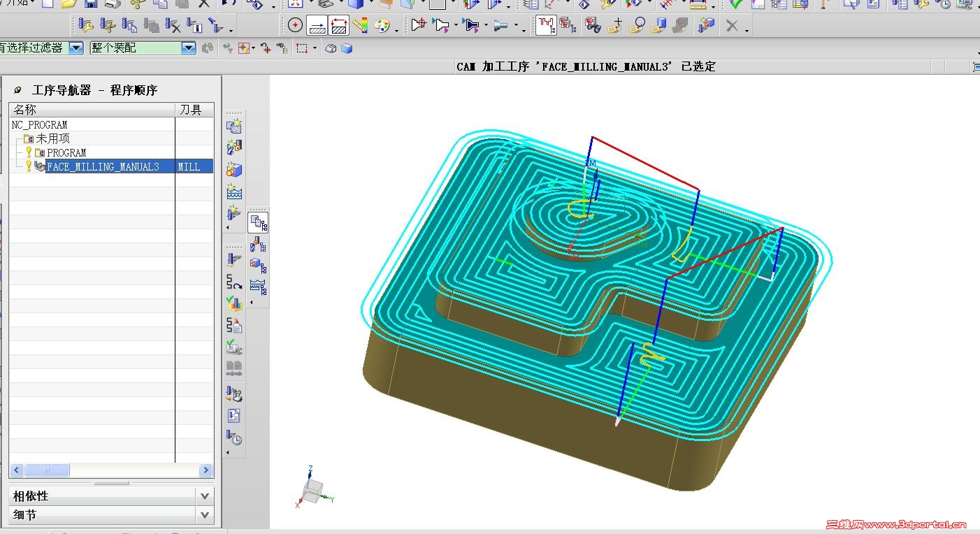Click the Post Process icon
This screenshot has width=980, height=534.
(233, 394)
